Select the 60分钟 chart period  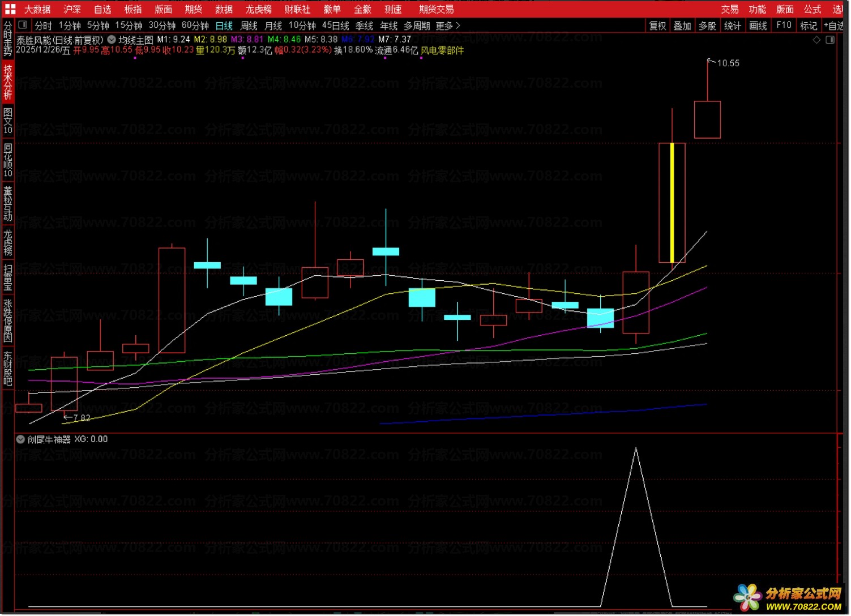195,25
